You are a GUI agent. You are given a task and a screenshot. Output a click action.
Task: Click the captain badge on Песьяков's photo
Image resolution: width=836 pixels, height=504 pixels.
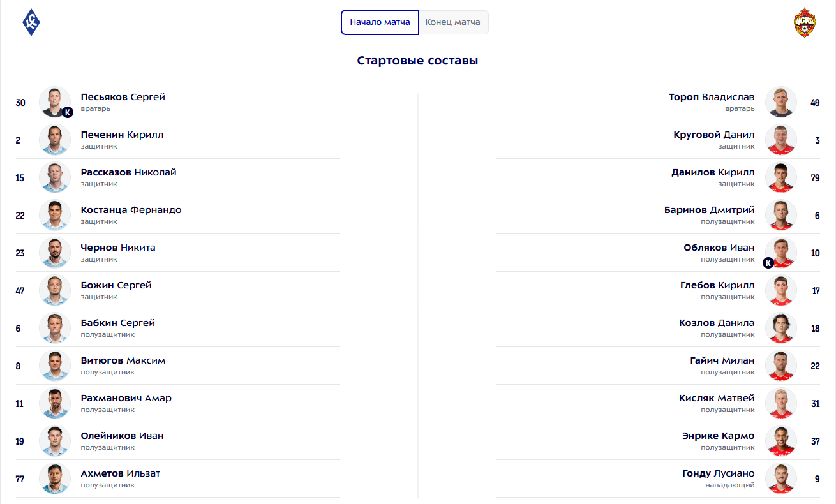[x=68, y=112]
